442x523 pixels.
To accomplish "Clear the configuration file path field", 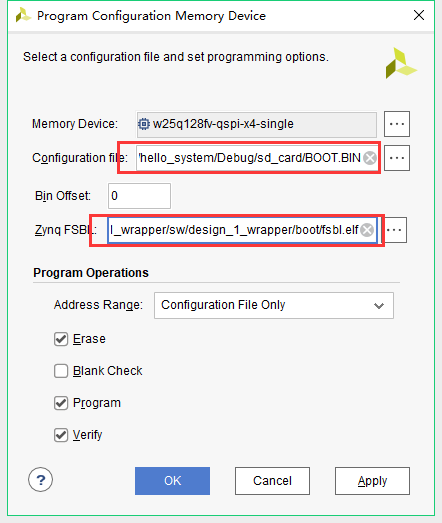I will [x=370, y=158].
